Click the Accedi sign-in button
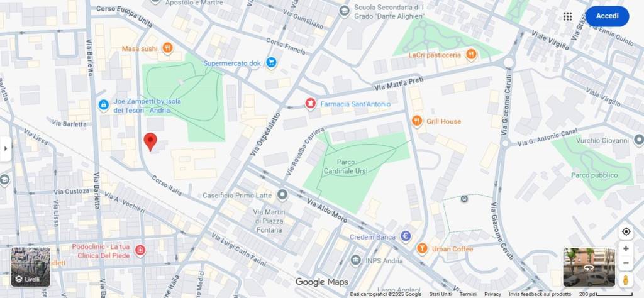Screen dimensions: 644x298 coord(607,16)
